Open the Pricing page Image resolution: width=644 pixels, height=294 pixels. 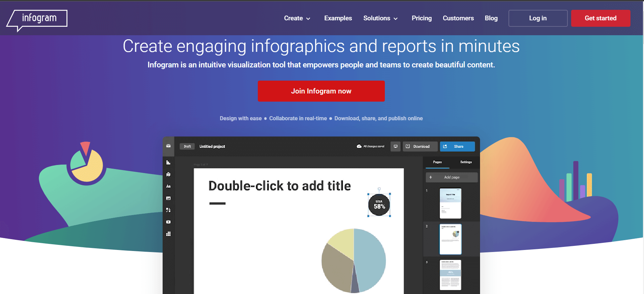421,18
